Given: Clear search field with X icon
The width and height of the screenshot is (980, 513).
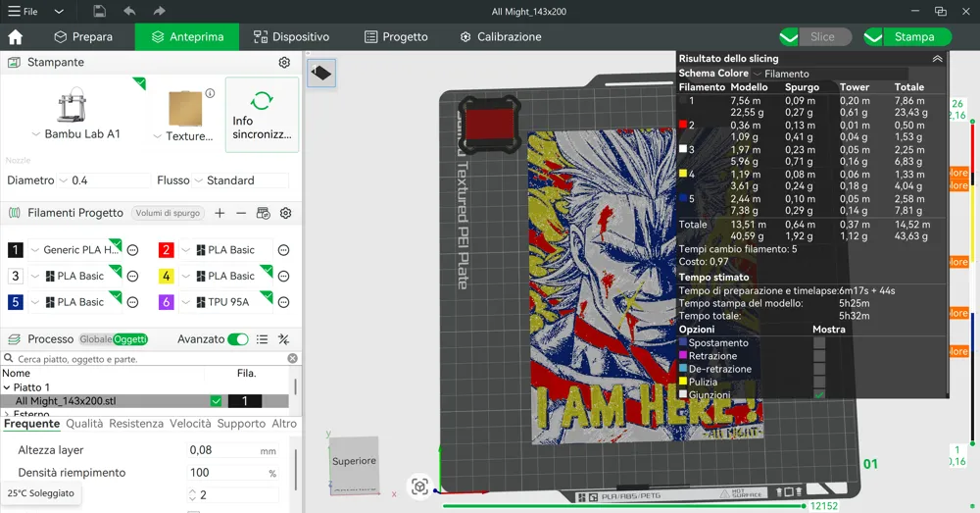Looking at the screenshot, I should click(x=292, y=358).
